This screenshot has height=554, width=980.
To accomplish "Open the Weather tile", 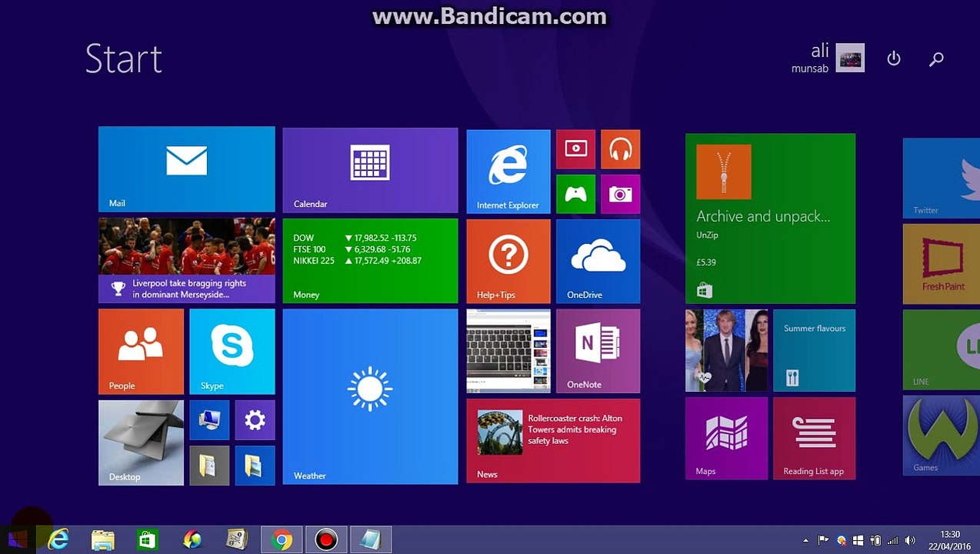I will (x=370, y=396).
